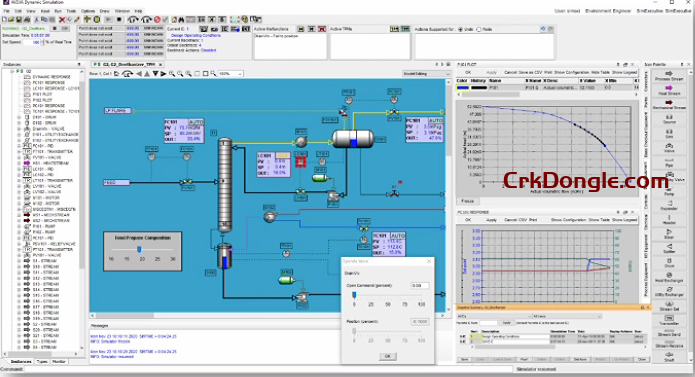Select Pipe icon in Icon Palette

coord(669,162)
